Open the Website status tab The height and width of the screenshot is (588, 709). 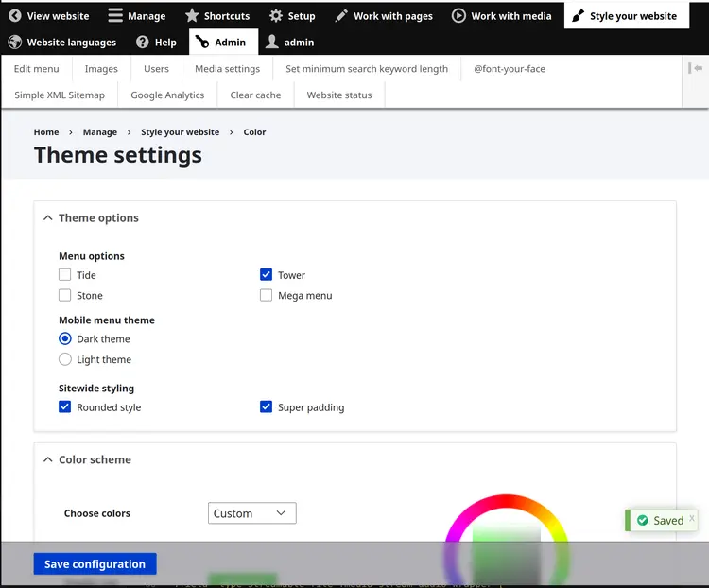click(x=339, y=95)
